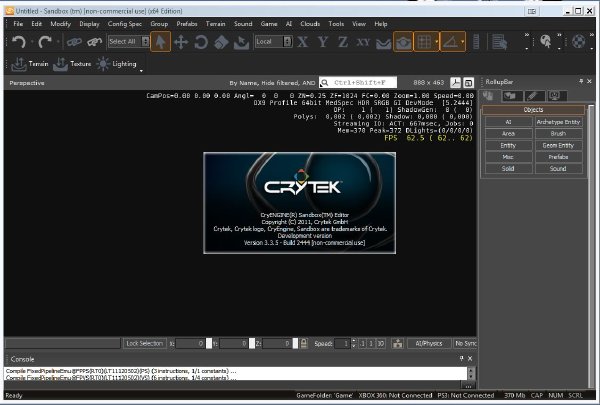Open the Config Spec menu

[x=125, y=24]
